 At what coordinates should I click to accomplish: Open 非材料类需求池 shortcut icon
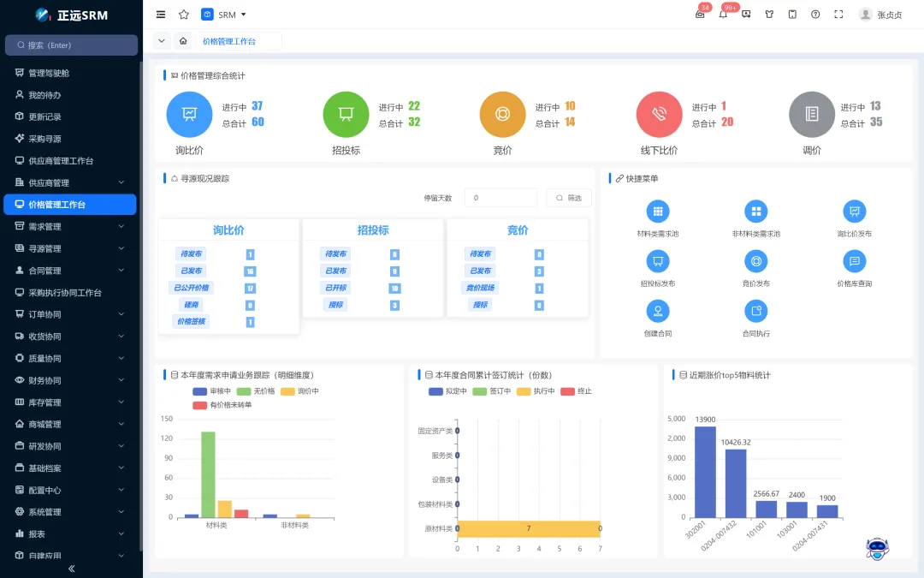click(756, 212)
